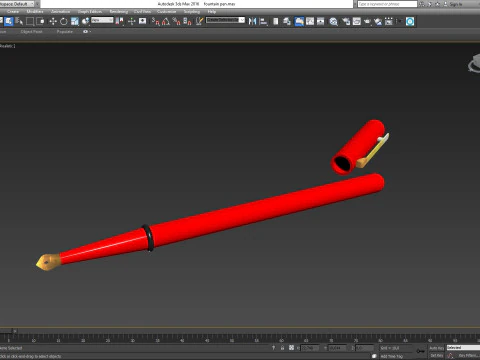Switch to Object Paint ribbon tab

31,32
